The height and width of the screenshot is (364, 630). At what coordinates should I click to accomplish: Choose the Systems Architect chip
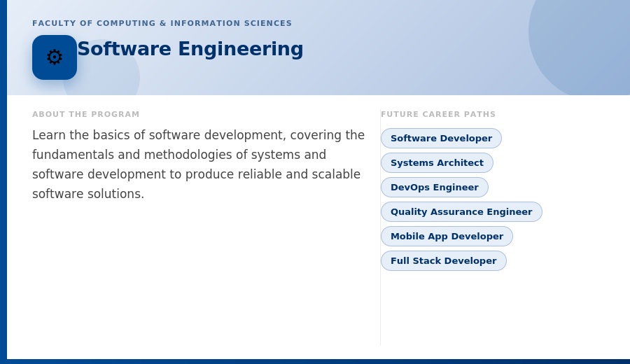tap(437, 162)
